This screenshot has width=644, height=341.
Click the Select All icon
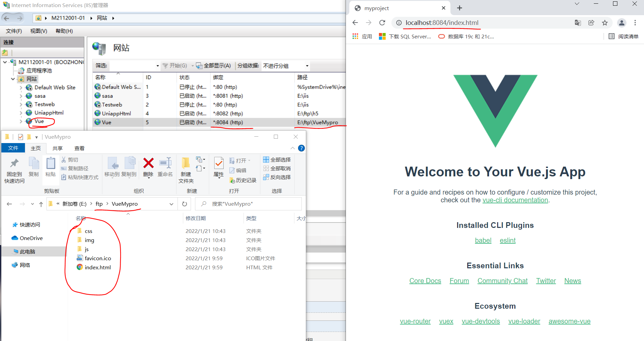(266, 160)
